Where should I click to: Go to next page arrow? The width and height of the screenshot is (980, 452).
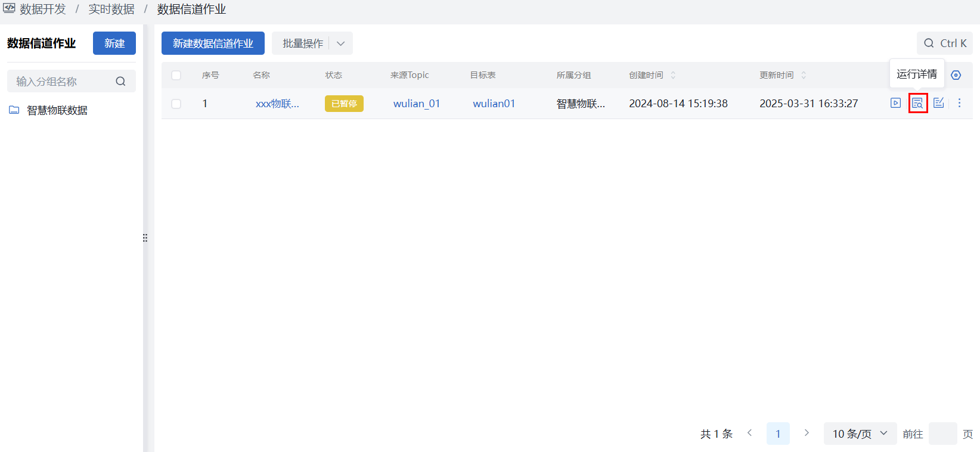[x=807, y=433]
